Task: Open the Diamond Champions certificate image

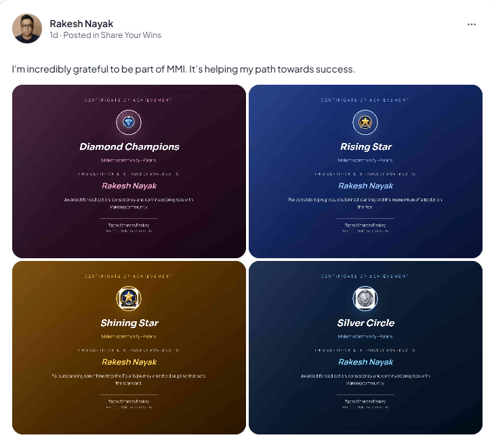Action: click(129, 171)
